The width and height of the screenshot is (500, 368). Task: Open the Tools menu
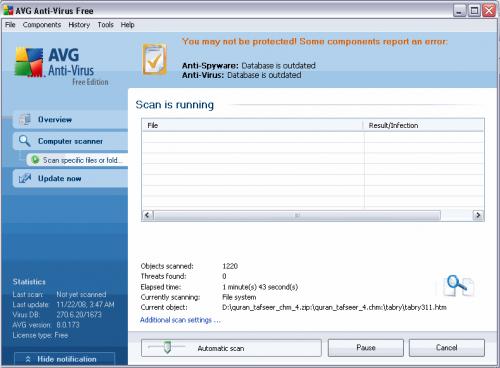click(x=105, y=25)
